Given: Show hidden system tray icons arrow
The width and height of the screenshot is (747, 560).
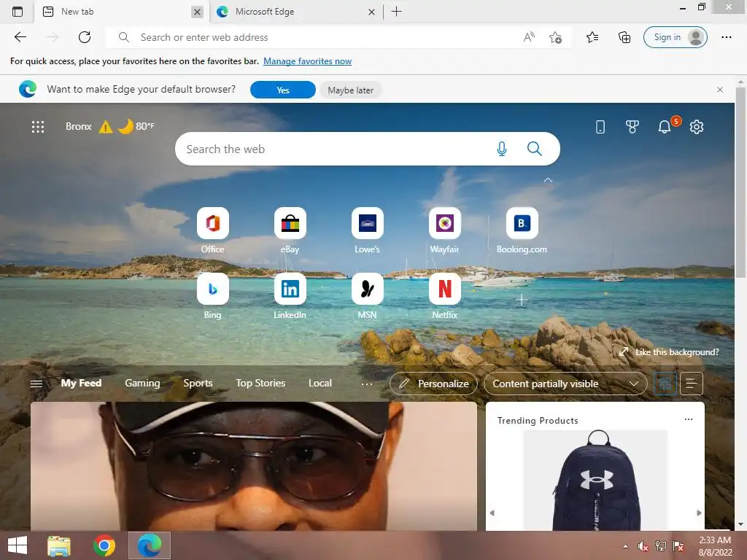Looking at the screenshot, I should click(x=625, y=546).
